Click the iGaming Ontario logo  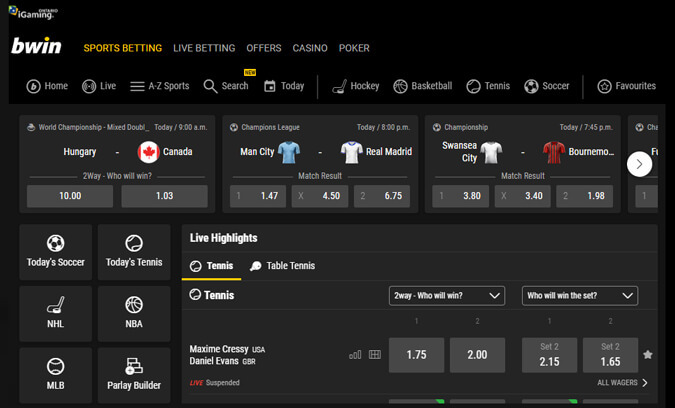33,12
